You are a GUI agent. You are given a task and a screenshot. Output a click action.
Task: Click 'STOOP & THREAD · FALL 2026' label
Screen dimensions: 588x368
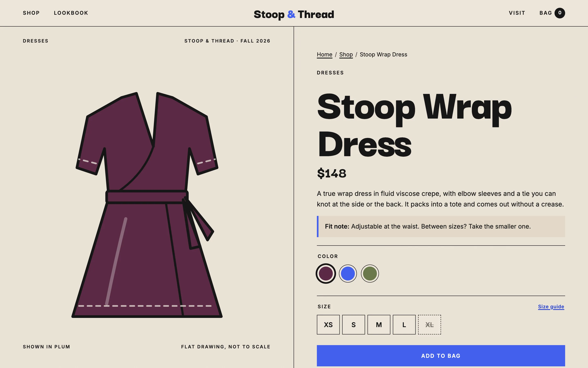(227, 41)
